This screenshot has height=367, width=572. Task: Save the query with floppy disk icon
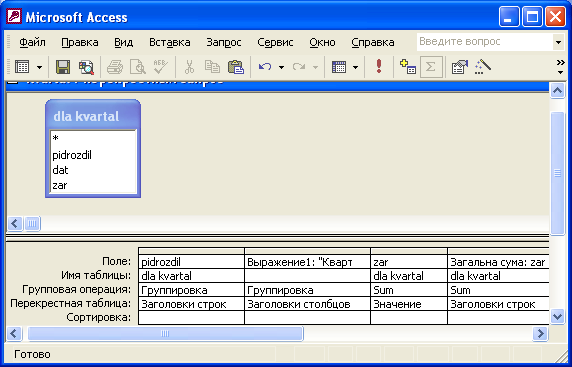[x=63, y=67]
